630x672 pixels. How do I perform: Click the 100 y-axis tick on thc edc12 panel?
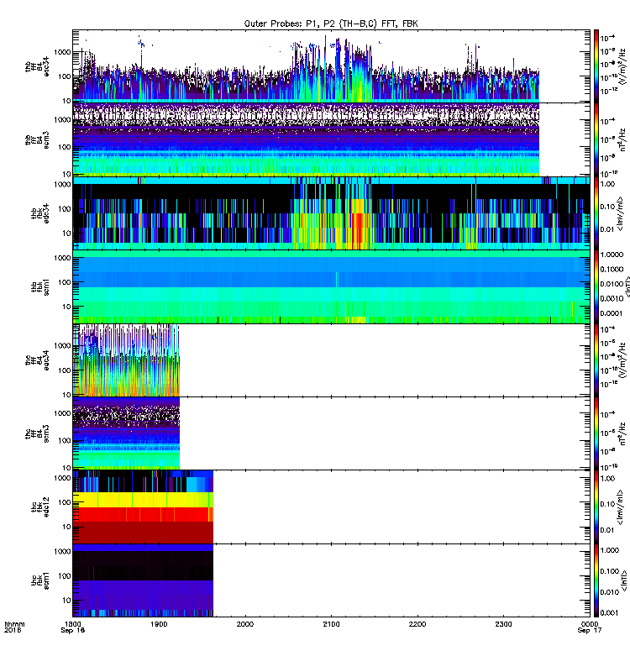point(65,502)
